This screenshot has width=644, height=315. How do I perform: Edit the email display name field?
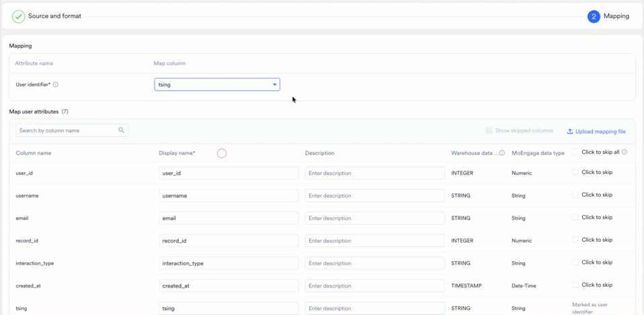tap(229, 218)
